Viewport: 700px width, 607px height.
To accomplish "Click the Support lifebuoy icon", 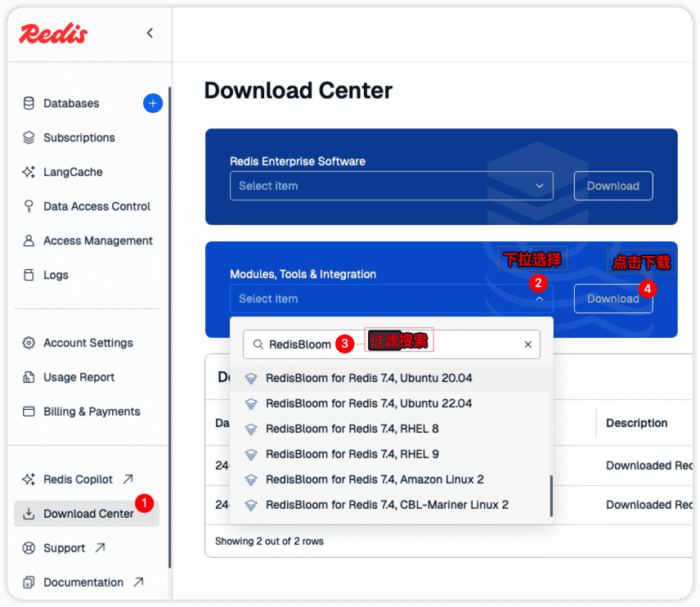I will click(x=29, y=548).
